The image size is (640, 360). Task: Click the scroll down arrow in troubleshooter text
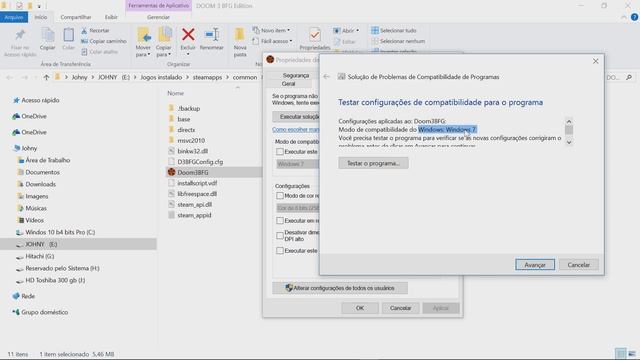tap(569, 142)
